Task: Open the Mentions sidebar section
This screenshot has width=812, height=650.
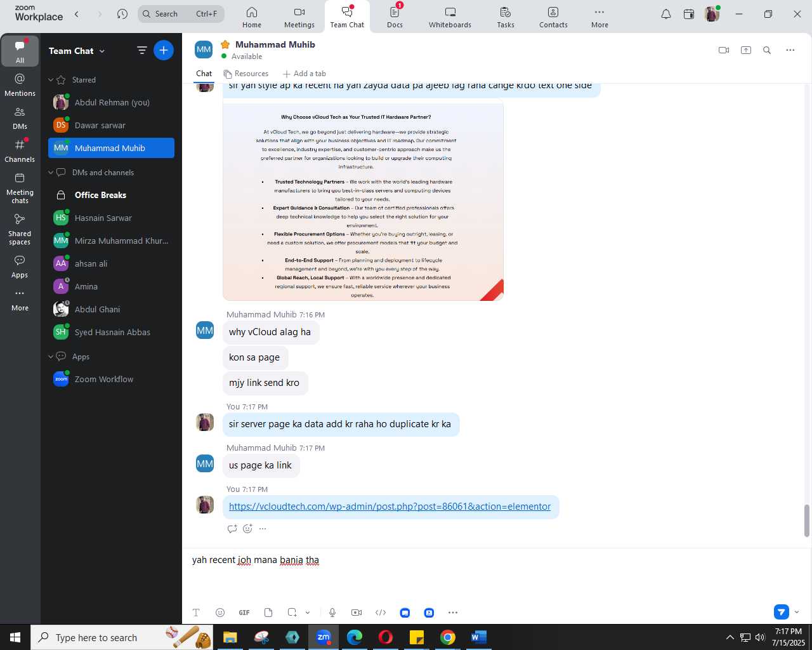Action: [x=20, y=84]
